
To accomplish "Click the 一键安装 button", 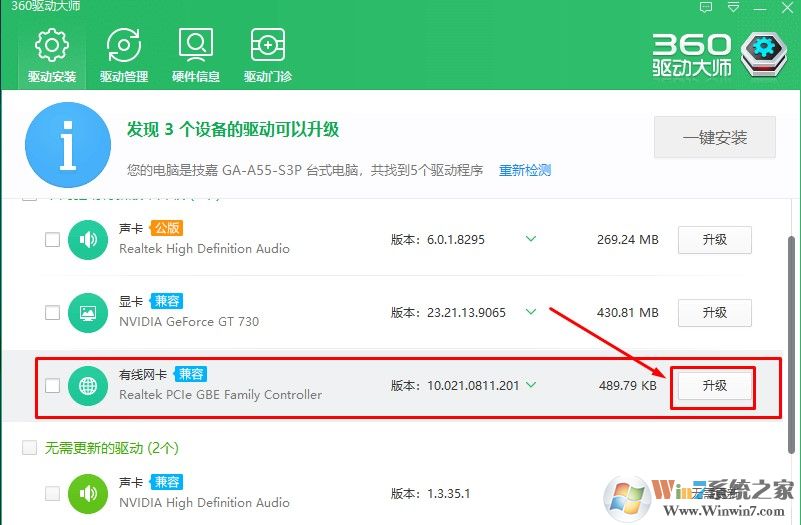I will click(715, 137).
